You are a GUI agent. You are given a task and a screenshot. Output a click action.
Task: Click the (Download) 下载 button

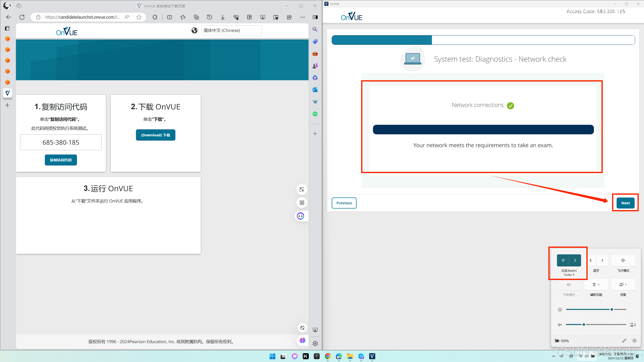[x=156, y=135]
